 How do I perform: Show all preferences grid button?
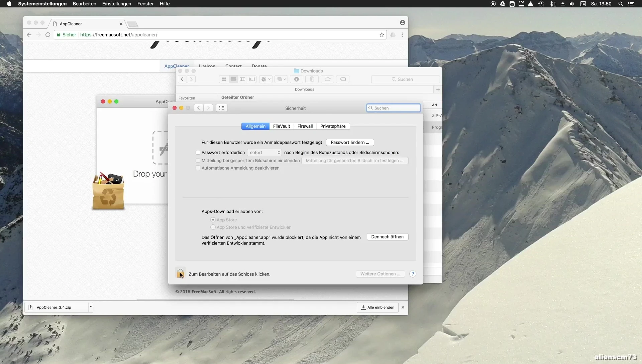coord(222,108)
